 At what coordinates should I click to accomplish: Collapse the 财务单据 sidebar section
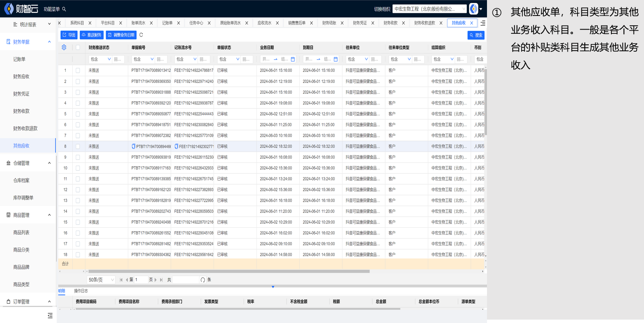[49, 42]
